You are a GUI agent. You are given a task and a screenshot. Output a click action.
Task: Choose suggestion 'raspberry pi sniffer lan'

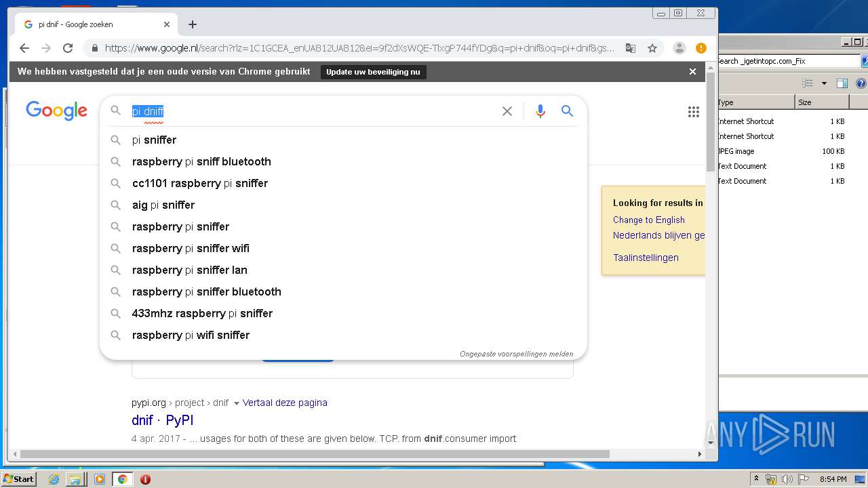pos(343,270)
